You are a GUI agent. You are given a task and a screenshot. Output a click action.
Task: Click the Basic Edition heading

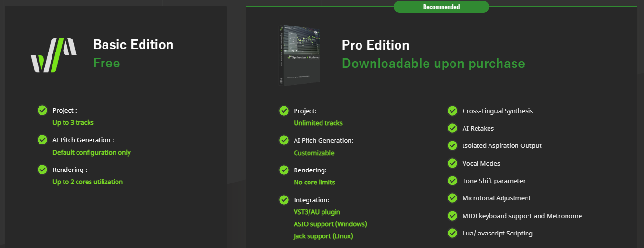133,45
